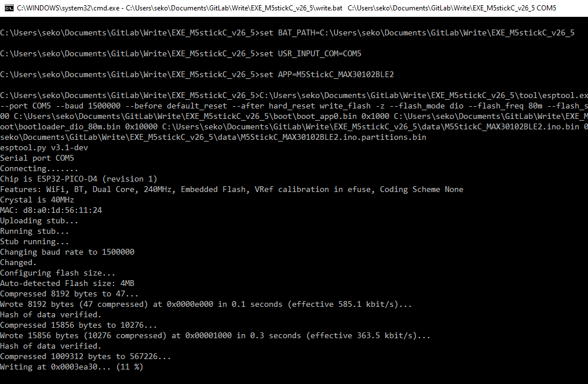Click the 'Changed.' line

click(x=19, y=262)
